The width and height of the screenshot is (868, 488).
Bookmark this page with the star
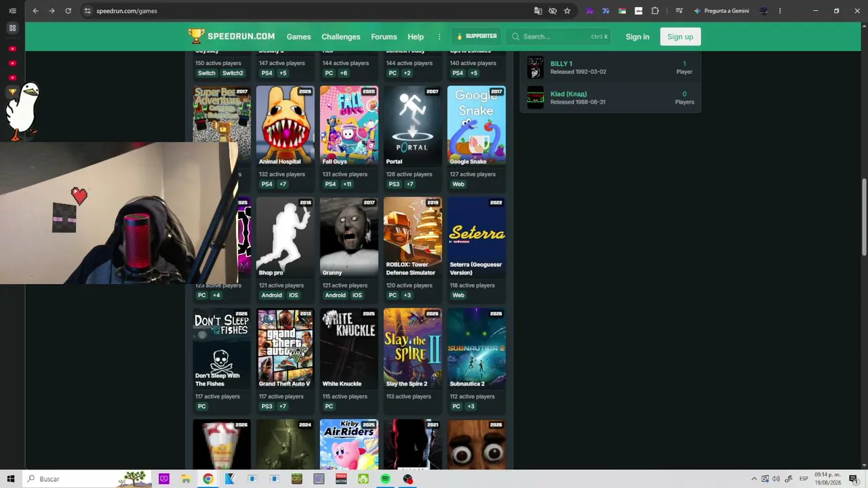click(x=567, y=11)
